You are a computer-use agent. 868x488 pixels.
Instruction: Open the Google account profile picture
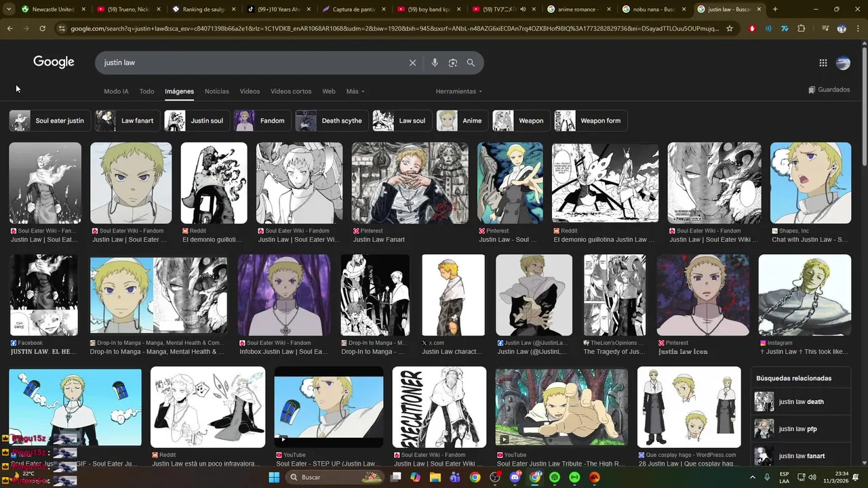pyautogui.click(x=843, y=63)
